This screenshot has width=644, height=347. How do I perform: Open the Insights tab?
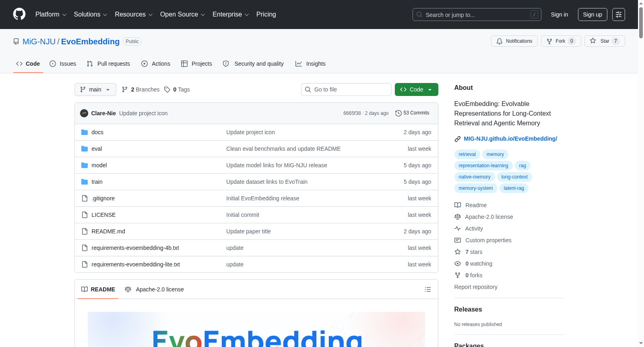pyautogui.click(x=310, y=64)
